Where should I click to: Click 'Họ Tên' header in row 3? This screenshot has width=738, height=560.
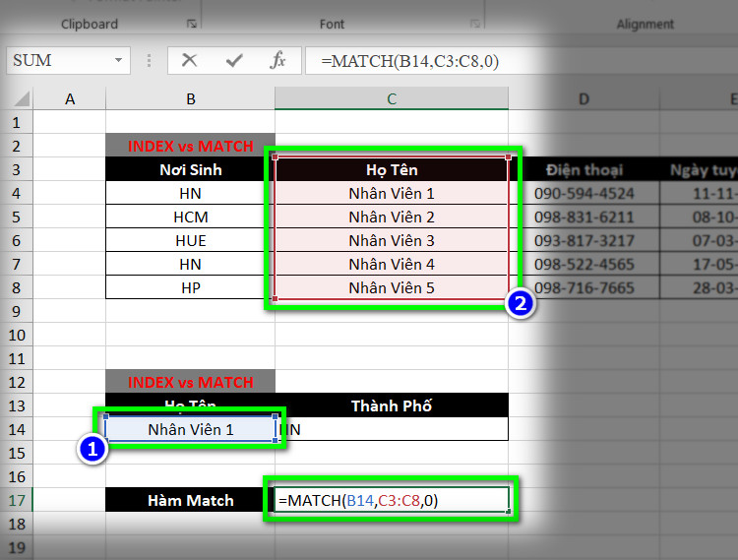(x=392, y=169)
